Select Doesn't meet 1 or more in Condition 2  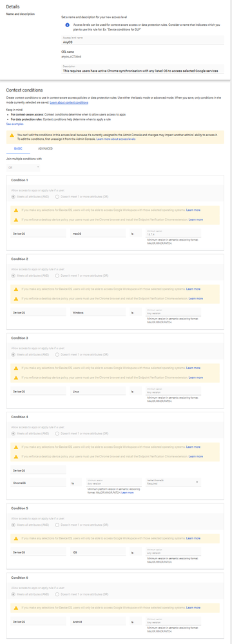pos(57,275)
